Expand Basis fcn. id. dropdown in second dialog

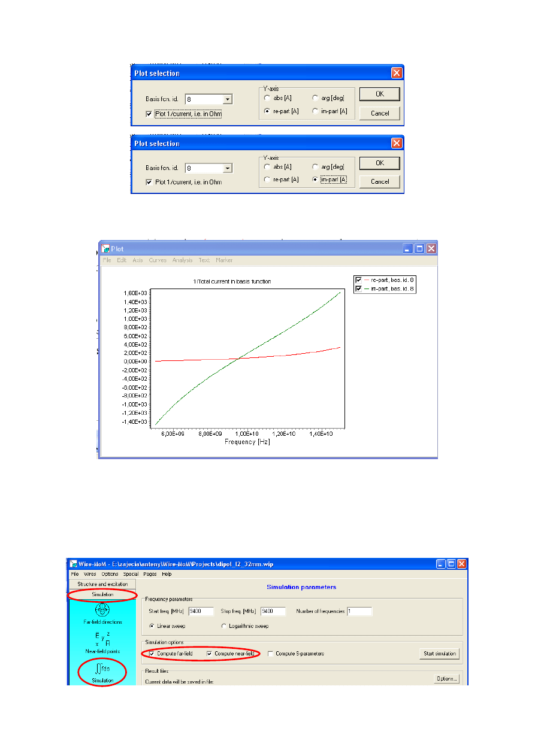pyautogui.click(x=227, y=169)
